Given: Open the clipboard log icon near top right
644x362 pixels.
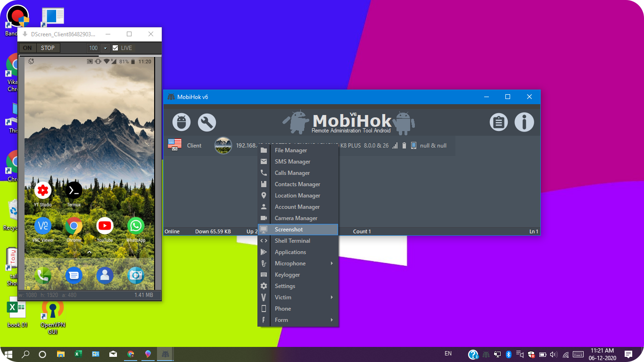Looking at the screenshot, I should pyautogui.click(x=498, y=122).
